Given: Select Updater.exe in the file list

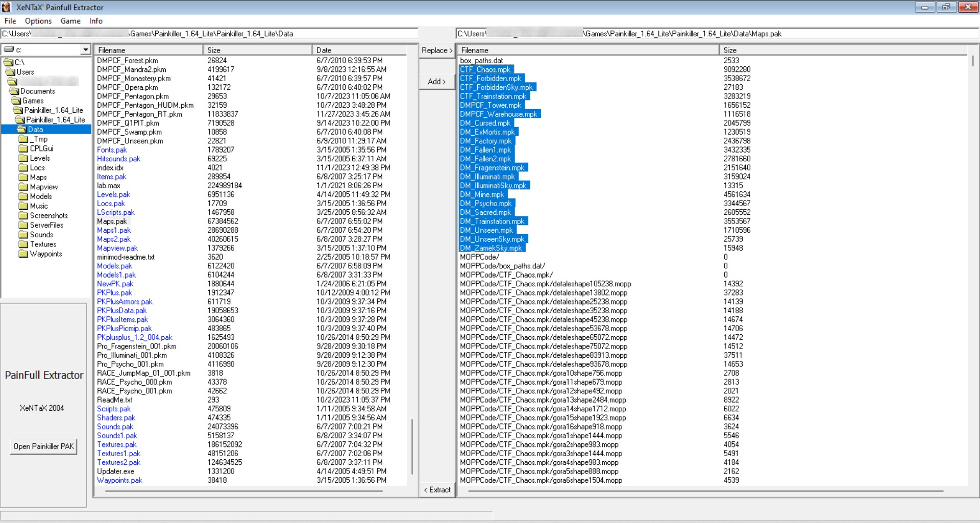Looking at the screenshot, I should coord(115,471).
